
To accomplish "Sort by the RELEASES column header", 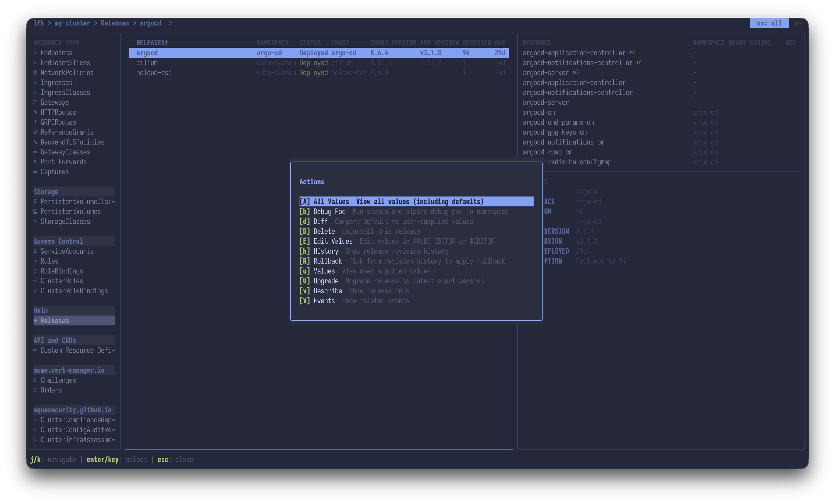I will [152, 43].
